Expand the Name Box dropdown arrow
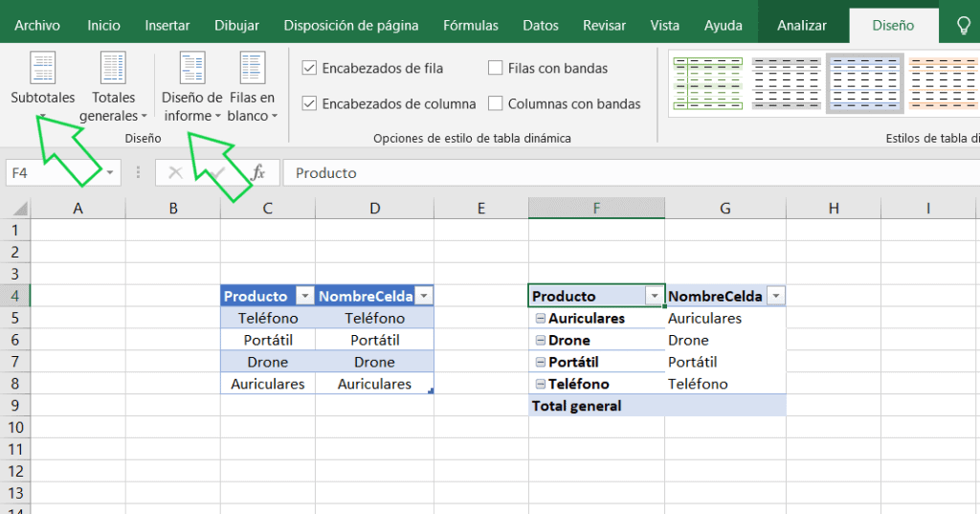 [x=109, y=172]
